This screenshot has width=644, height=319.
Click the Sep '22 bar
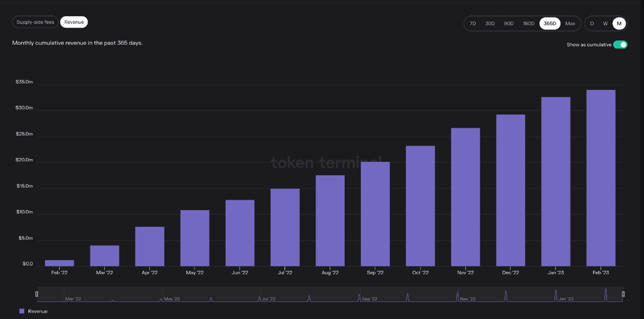click(375, 214)
